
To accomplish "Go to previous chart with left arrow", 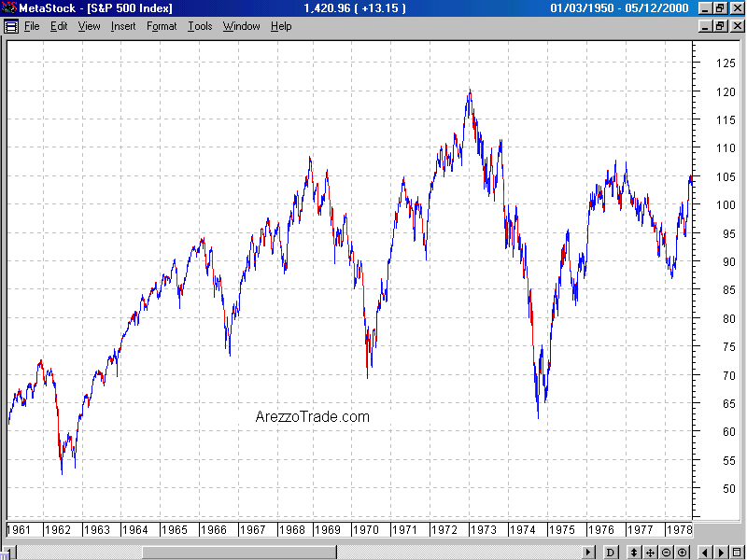I will (704, 553).
